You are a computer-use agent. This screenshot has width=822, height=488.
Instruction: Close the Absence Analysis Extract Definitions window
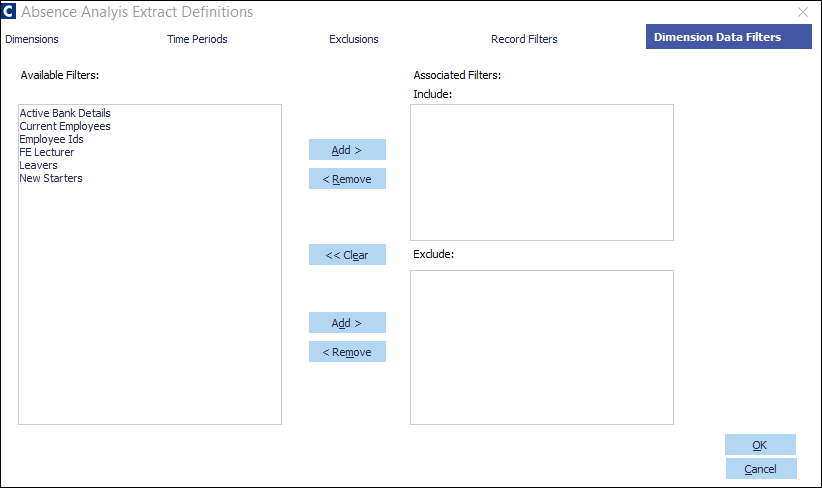pos(803,12)
